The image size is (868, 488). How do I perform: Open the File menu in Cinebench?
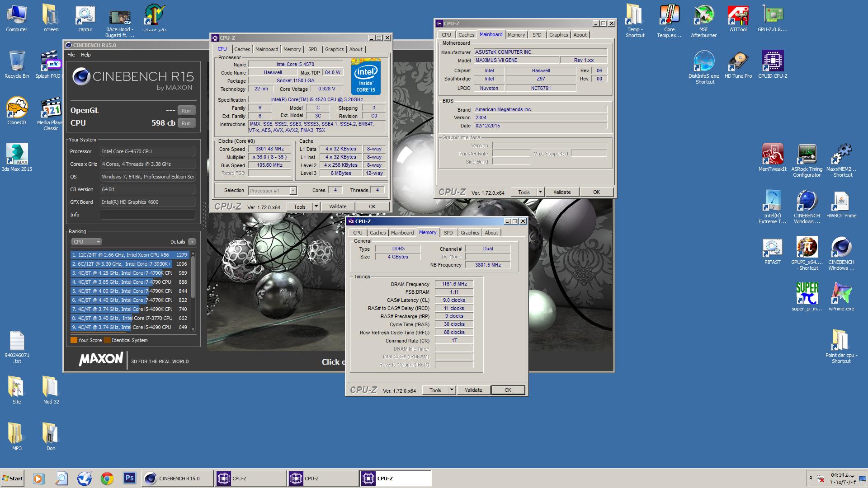[x=71, y=55]
